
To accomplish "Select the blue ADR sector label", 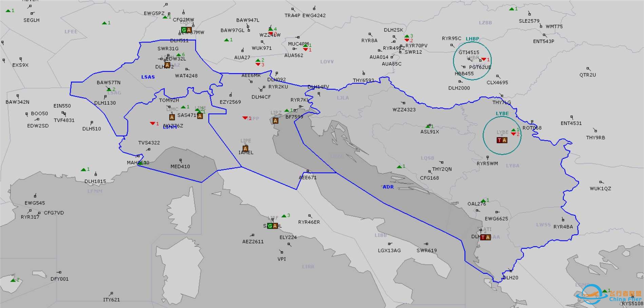I will pyautogui.click(x=388, y=187).
